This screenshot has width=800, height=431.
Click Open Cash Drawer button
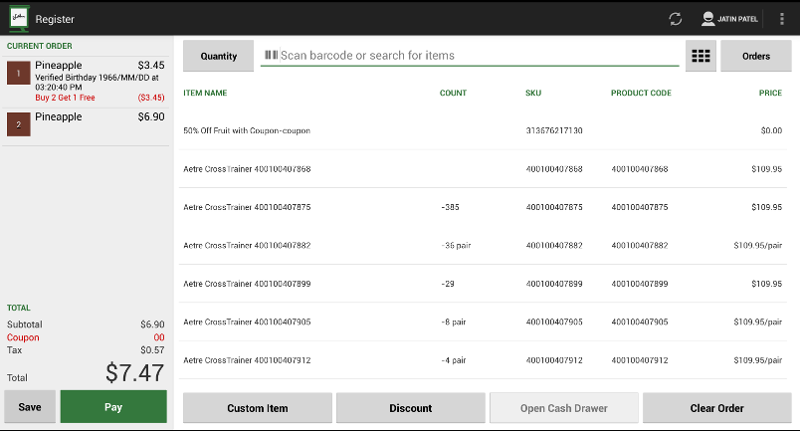[564, 408]
